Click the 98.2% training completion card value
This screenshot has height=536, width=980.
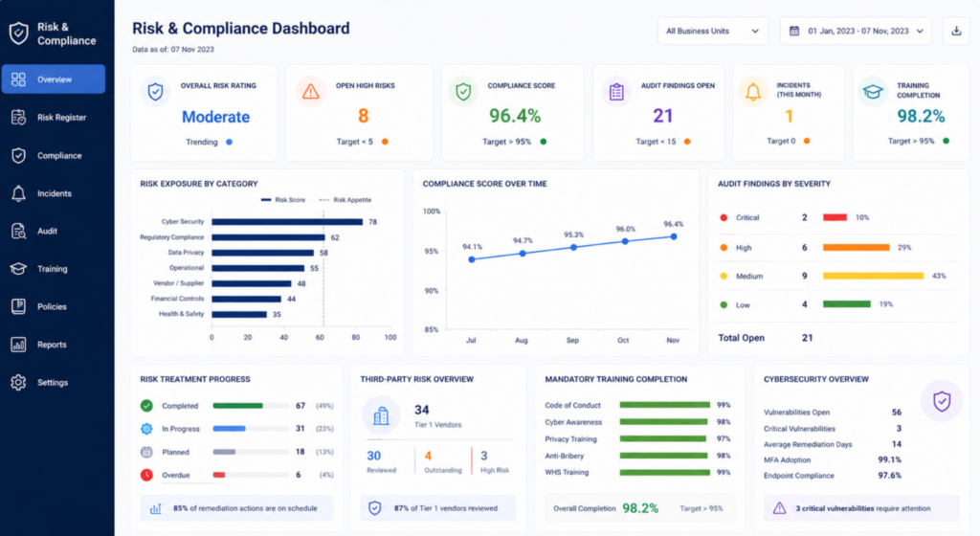[921, 116]
